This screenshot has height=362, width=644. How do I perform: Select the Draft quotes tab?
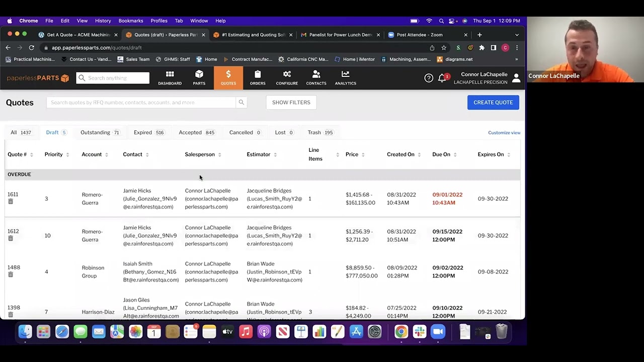[56, 133]
